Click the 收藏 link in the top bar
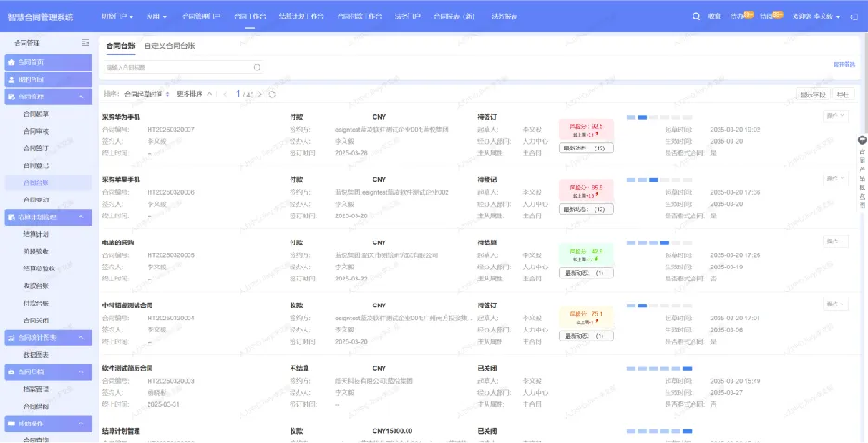Screen dimensions: 868x443 click(714, 16)
